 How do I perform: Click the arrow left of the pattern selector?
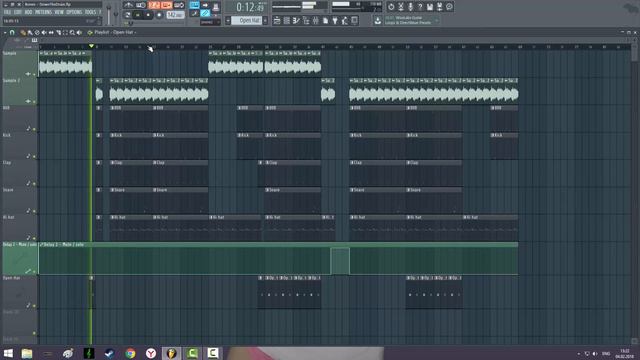tap(228, 20)
